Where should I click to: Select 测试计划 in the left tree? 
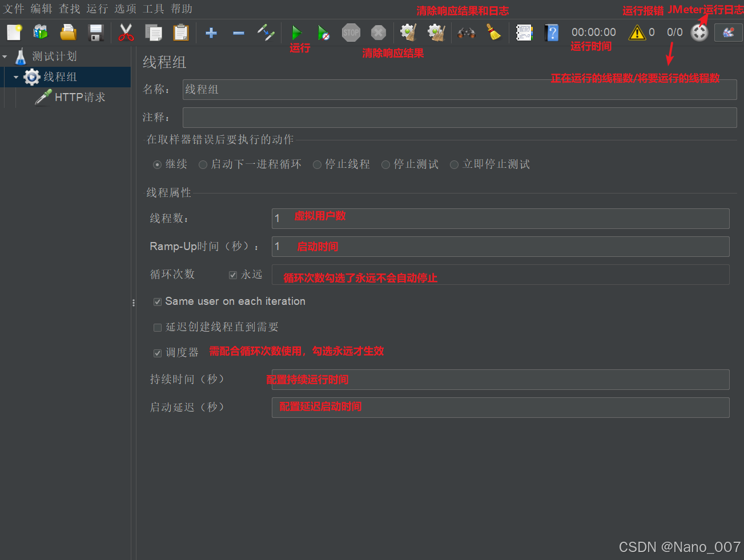point(55,56)
